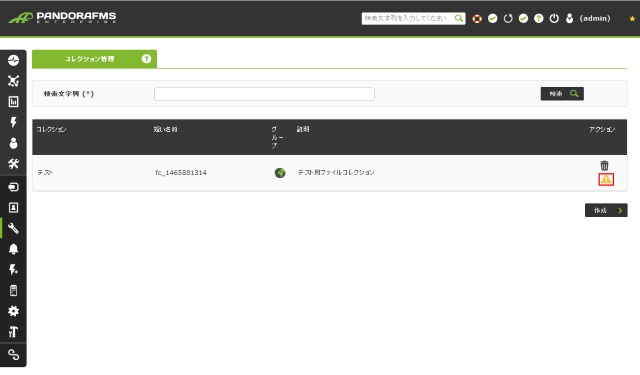
Task: Open the Servers sidebar icon
Action: pos(13,291)
